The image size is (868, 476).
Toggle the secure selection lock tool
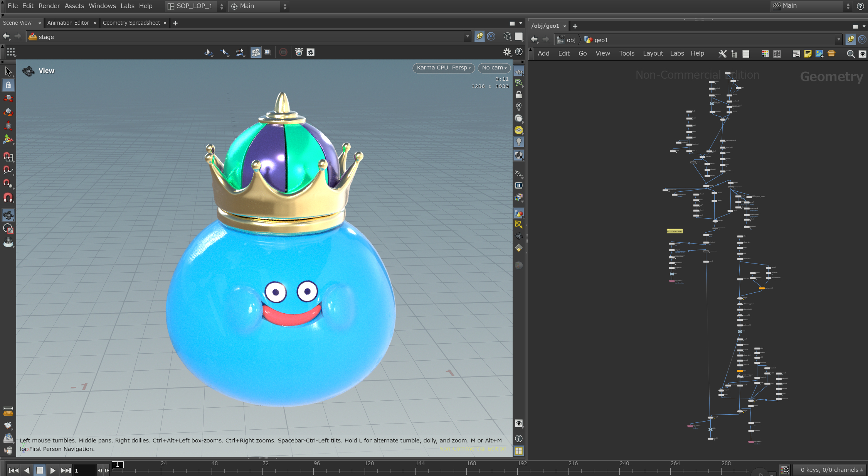(x=8, y=85)
